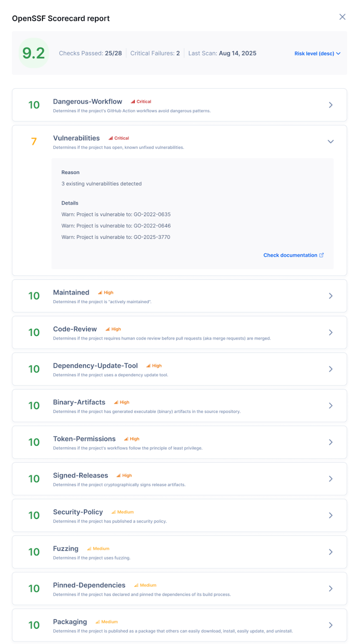
Task: Open the Risk level (desc) sort dropdown
Action: 317,53
